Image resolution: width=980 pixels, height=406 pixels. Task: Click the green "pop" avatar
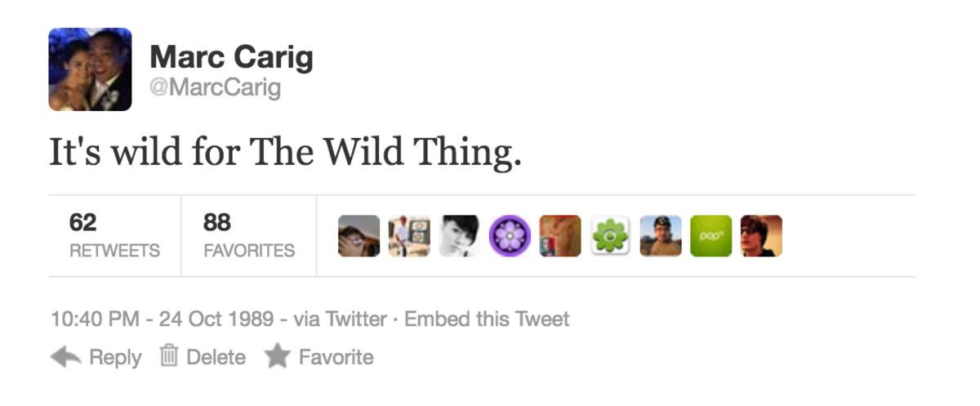coord(710,236)
